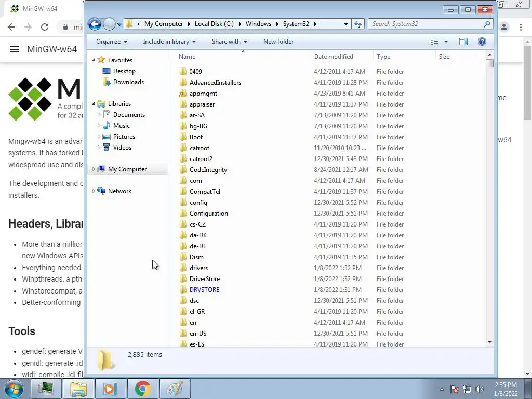Viewport: 532px width, 399px height.
Task: Click the Explorer forward arrow button
Action: [109, 24]
